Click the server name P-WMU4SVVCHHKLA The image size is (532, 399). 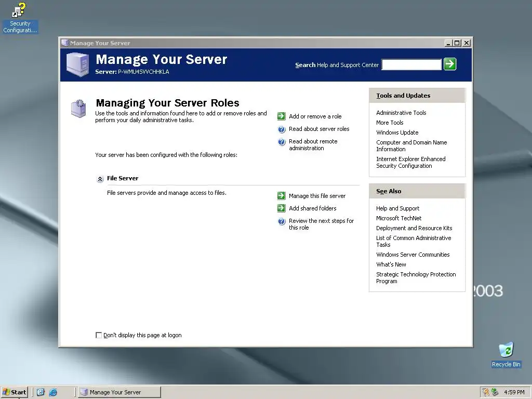tap(143, 72)
